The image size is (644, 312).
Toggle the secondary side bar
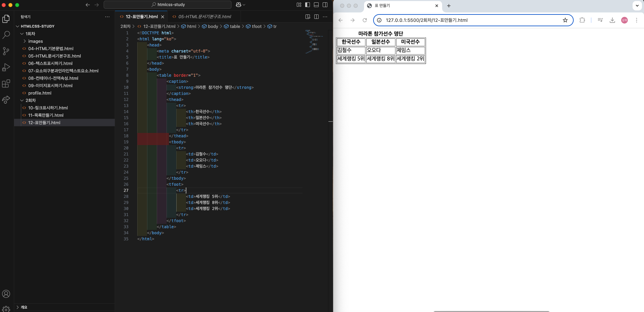(x=325, y=5)
